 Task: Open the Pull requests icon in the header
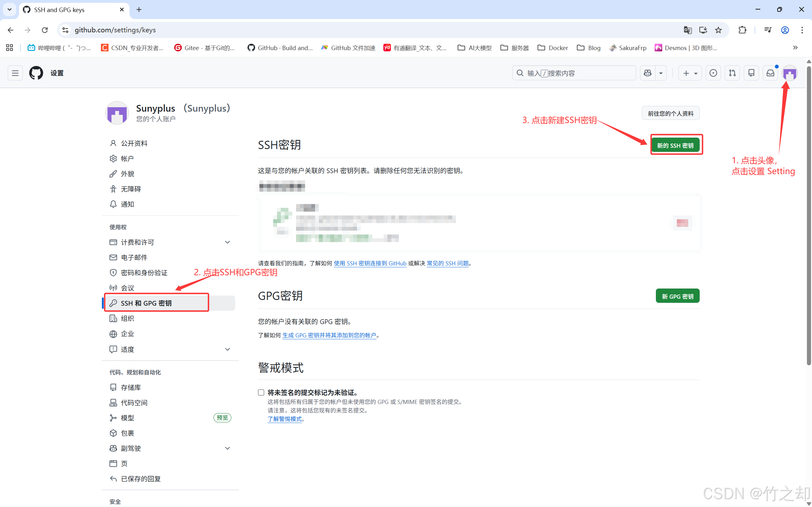(732, 73)
